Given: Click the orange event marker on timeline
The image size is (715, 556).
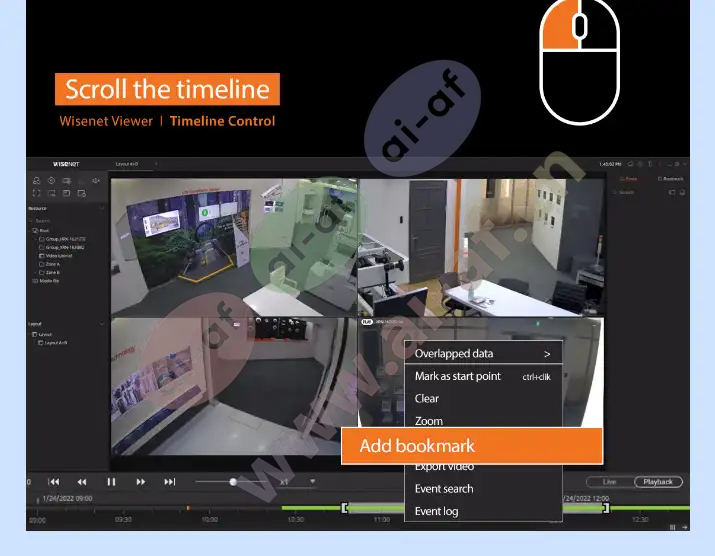Looking at the screenshot, I should [x=188, y=508].
